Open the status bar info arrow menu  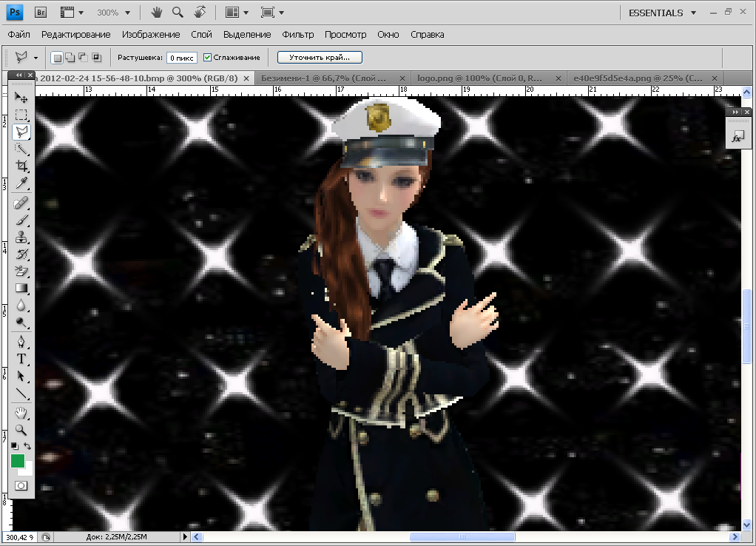point(185,536)
